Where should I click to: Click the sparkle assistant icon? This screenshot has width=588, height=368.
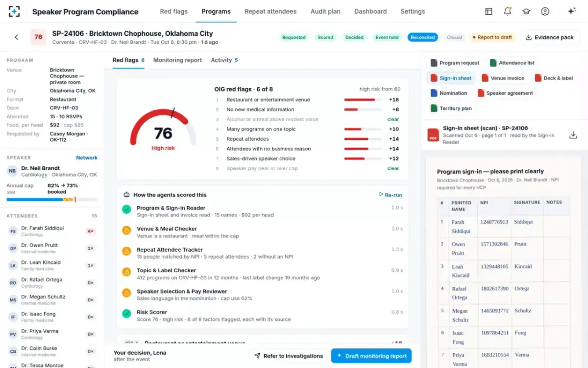coord(571,11)
